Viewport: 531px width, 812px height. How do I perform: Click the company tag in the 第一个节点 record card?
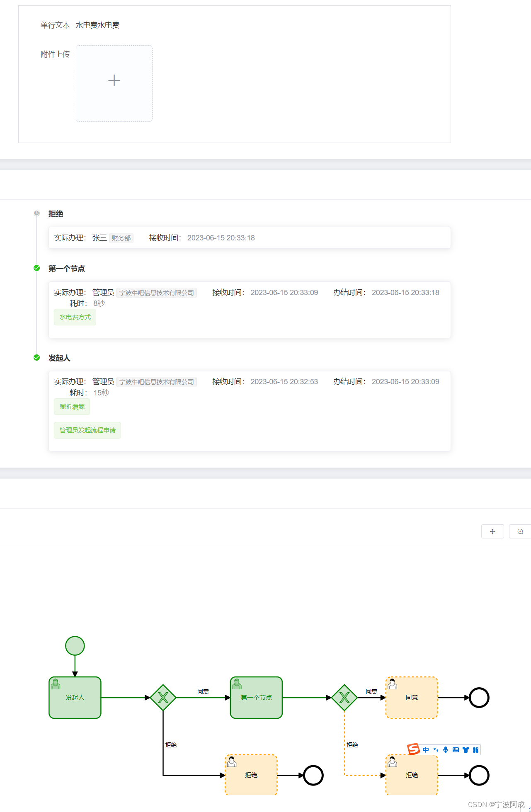pos(156,293)
